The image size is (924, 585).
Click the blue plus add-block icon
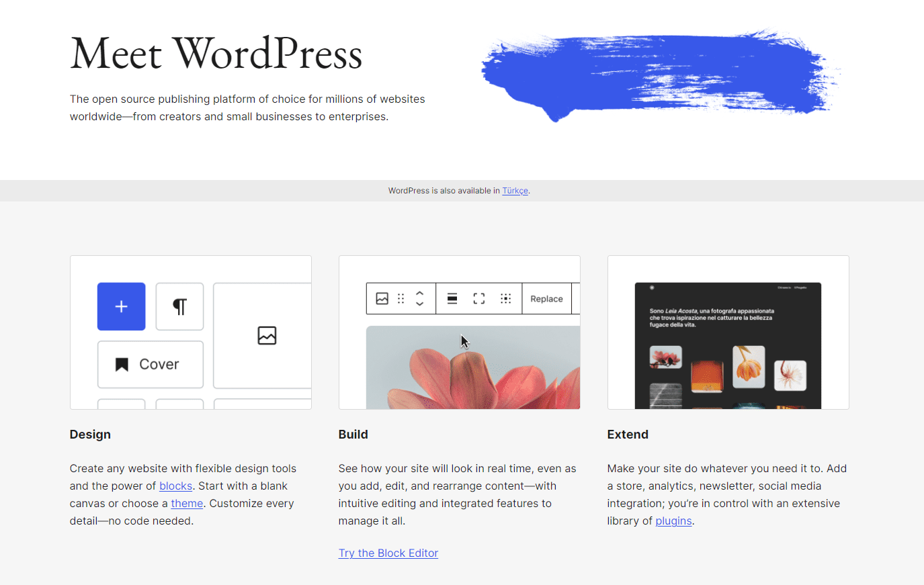[x=121, y=306]
